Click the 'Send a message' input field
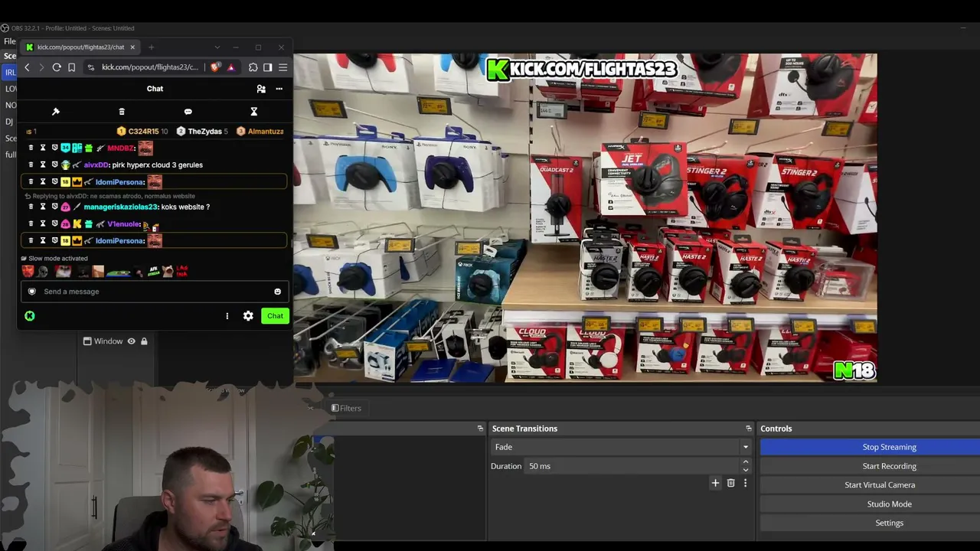This screenshot has height=551, width=980. point(153,292)
